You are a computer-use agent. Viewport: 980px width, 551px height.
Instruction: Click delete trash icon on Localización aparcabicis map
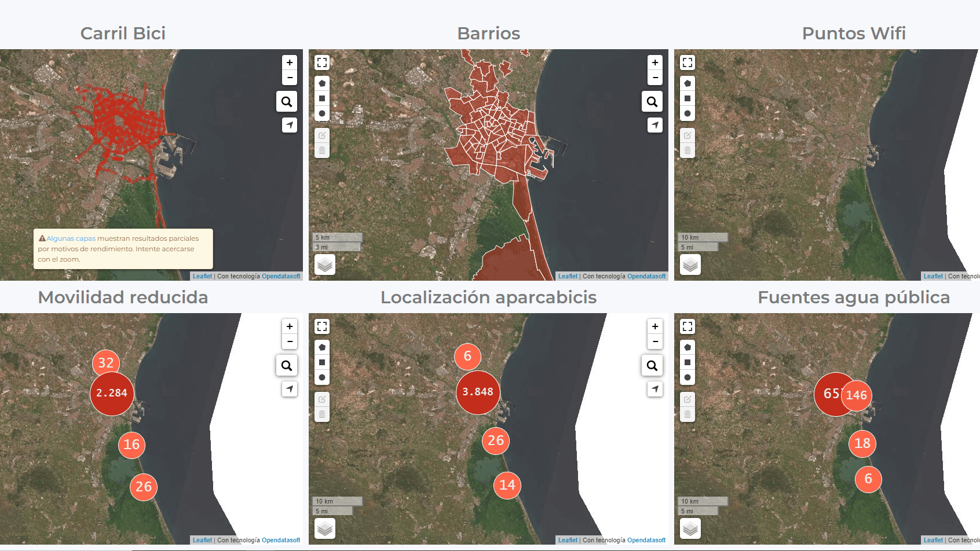tap(322, 414)
